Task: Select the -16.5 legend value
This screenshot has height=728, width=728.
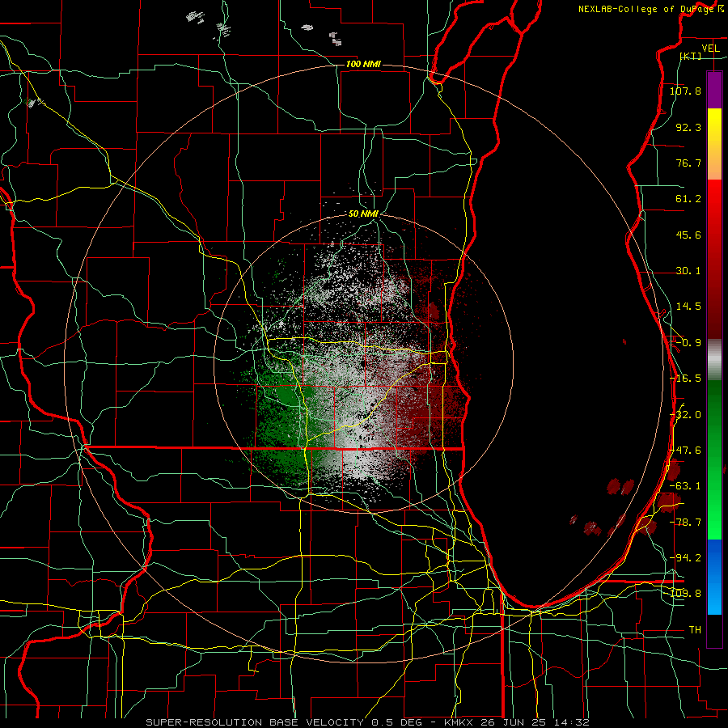Action: 685,379
